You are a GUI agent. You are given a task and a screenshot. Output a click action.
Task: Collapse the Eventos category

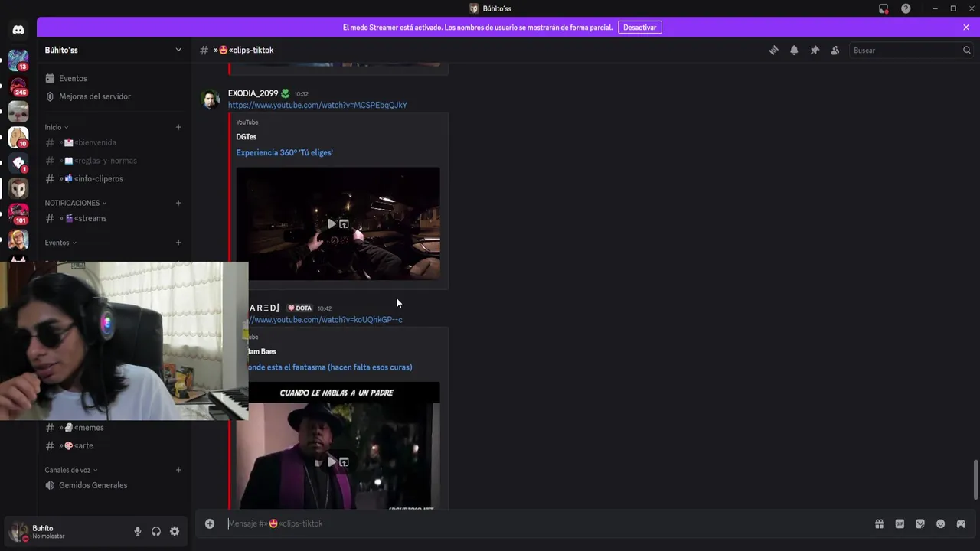[x=60, y=243]
